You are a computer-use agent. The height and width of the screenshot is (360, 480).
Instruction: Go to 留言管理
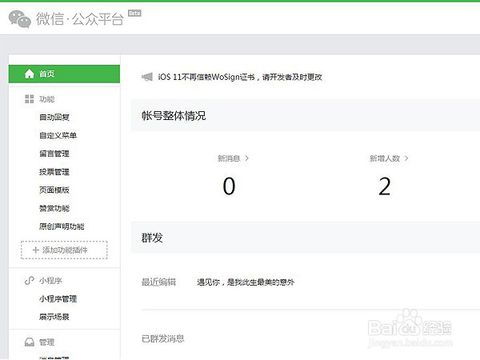coord(54,153)
